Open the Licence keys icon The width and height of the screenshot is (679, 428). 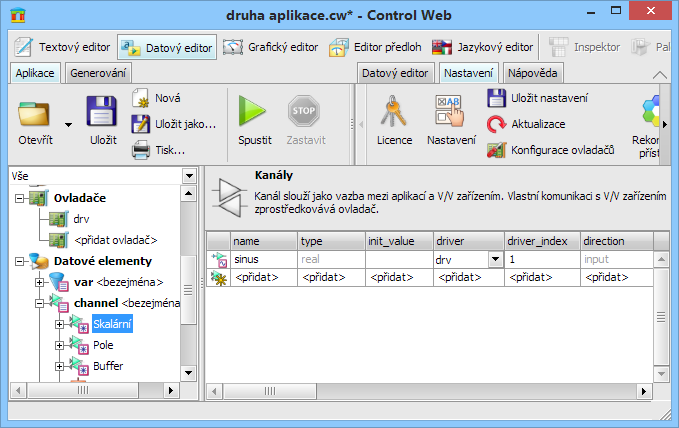[394, 112]
